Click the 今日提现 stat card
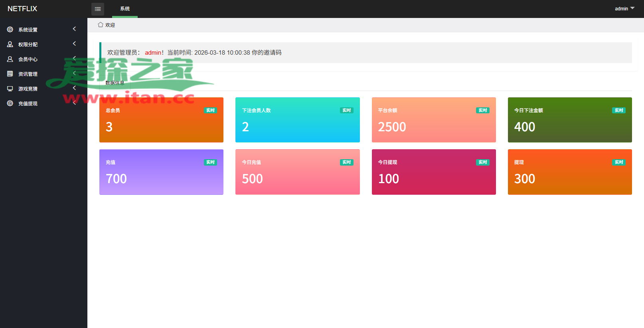Viewport: 644px width, 328px height. [434, 172]
